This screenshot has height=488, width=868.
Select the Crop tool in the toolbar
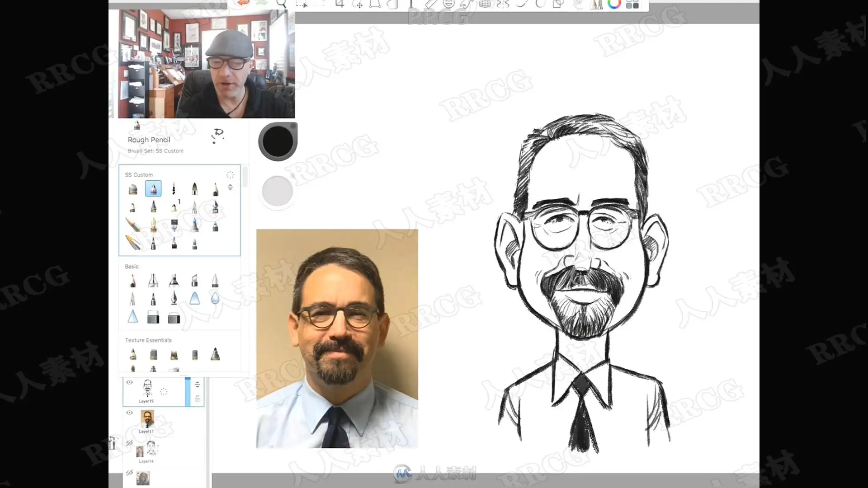pos(340,4)
